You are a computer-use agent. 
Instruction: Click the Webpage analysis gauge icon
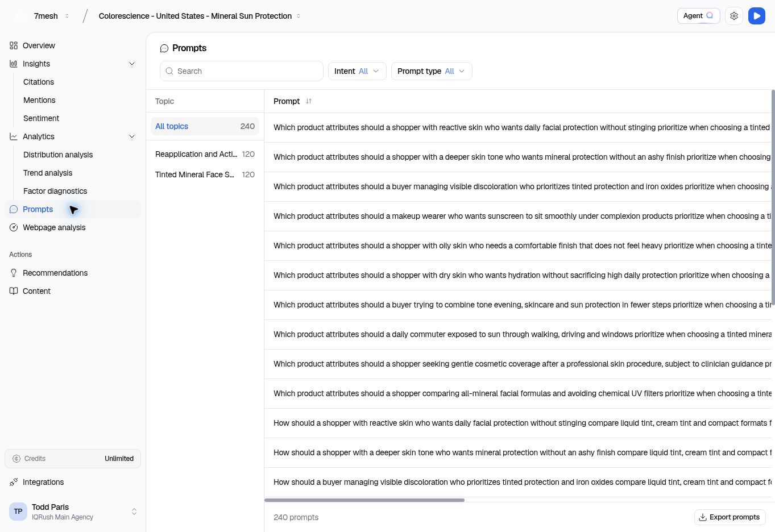(x=14, y=227)
